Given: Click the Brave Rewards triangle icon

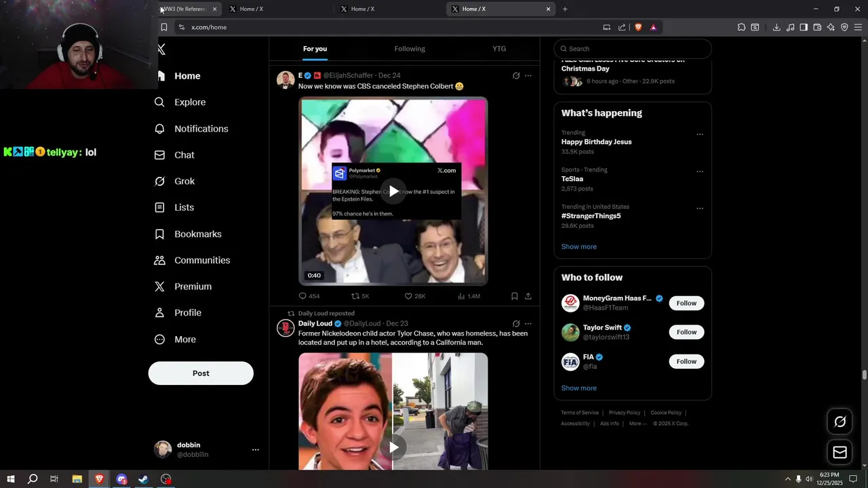Looking at the screenshot, I should coord(653,27).
